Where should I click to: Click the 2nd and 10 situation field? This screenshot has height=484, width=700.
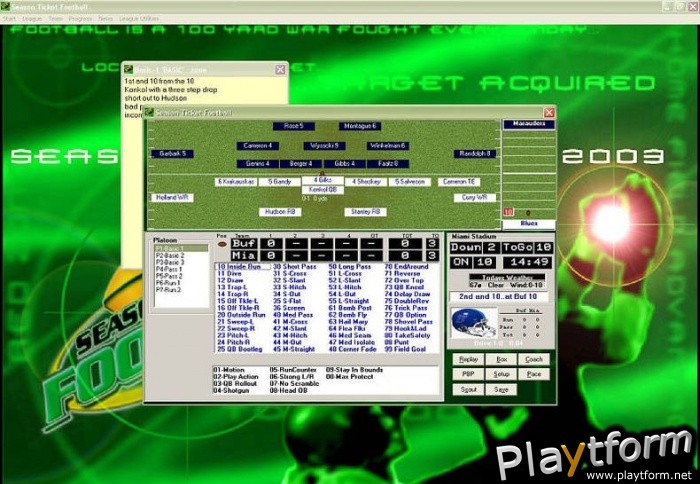[x=498, y=297]
